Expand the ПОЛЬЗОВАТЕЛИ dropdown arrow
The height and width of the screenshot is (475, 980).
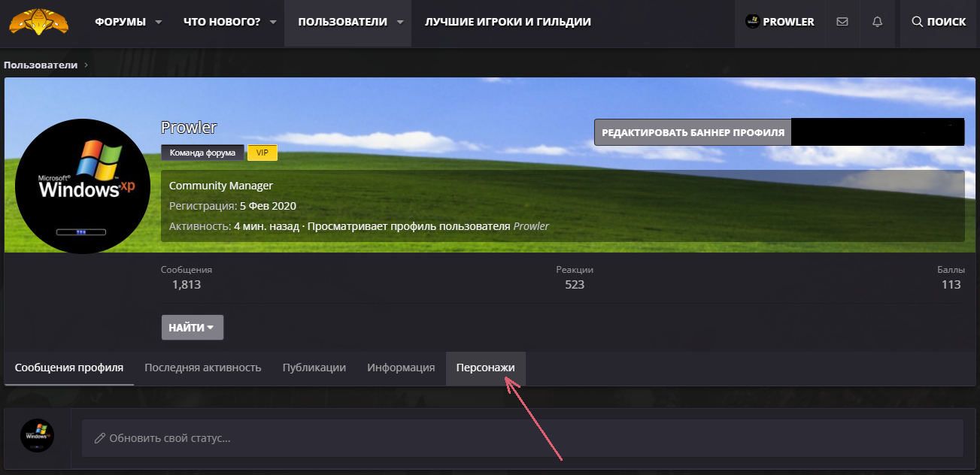click(400, 22)
